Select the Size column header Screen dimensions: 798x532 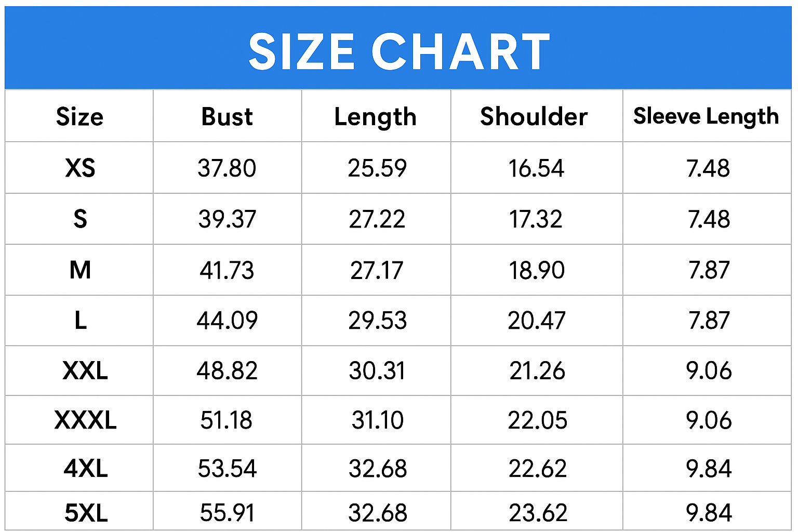coord(79,116)
